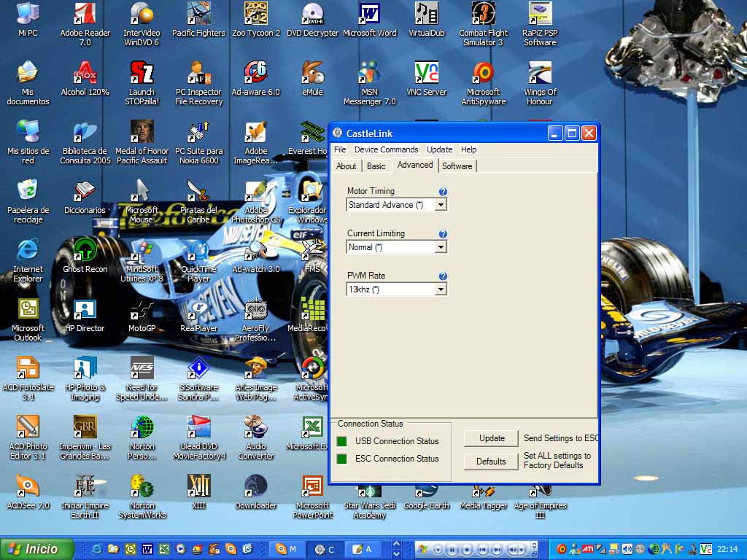Switch to the Basic tab

click(x=376, y=166)
